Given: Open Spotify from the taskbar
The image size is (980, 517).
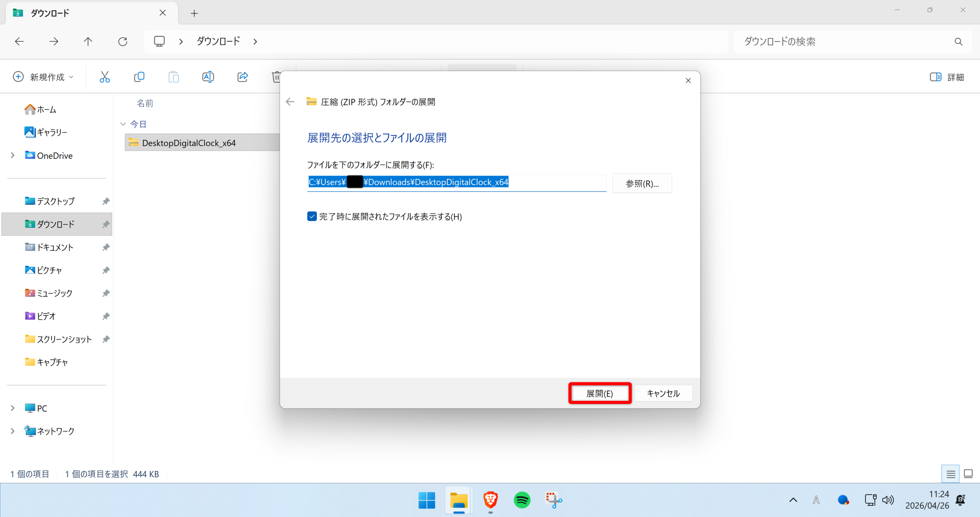Looking at the screenshot, I should [x=522, y=500].
